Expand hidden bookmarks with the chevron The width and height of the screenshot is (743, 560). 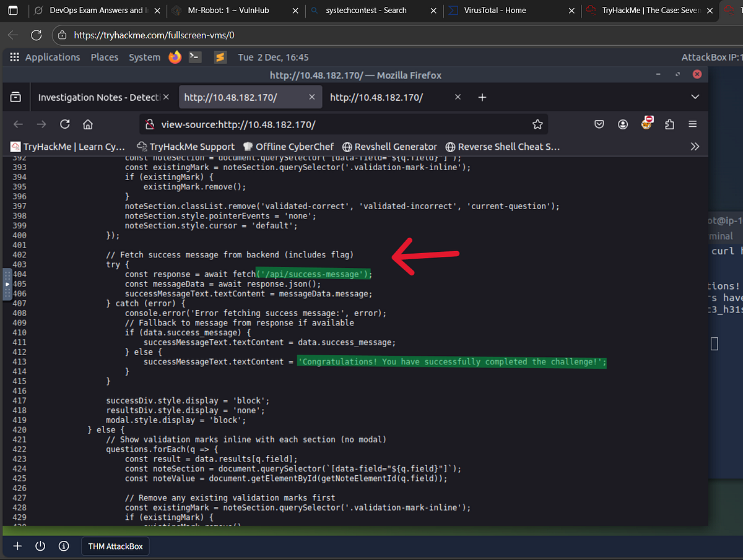695,146
